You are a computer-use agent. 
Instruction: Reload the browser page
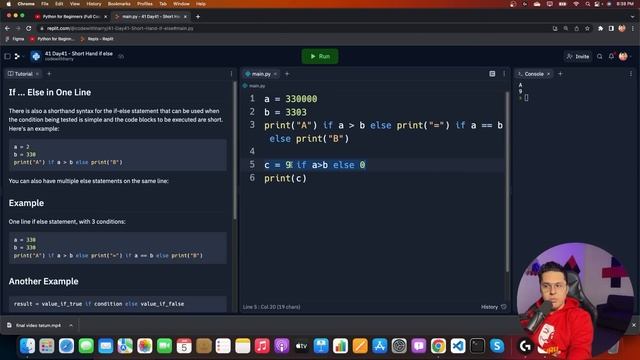[29, 28]
